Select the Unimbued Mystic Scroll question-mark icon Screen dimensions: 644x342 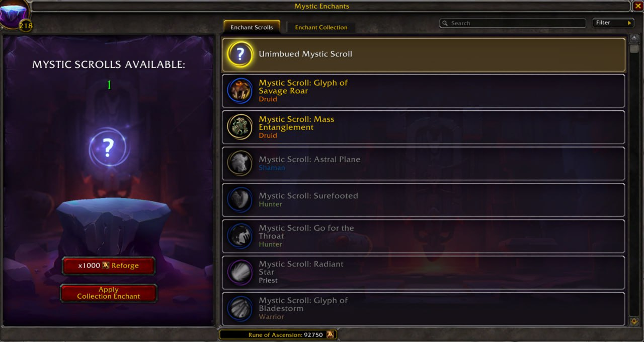coord(240,54)
